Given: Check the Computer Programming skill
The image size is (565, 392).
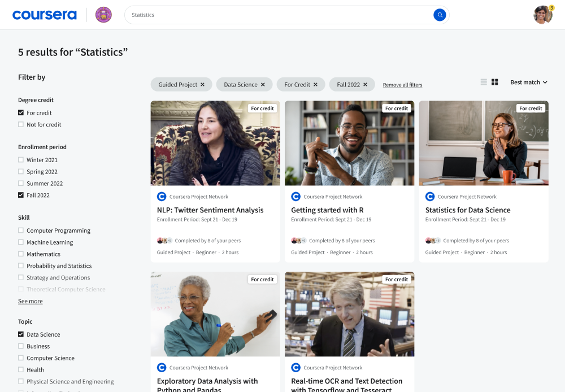Looking at the screenshot, I should pyautogui.click(x=21, y=230).
